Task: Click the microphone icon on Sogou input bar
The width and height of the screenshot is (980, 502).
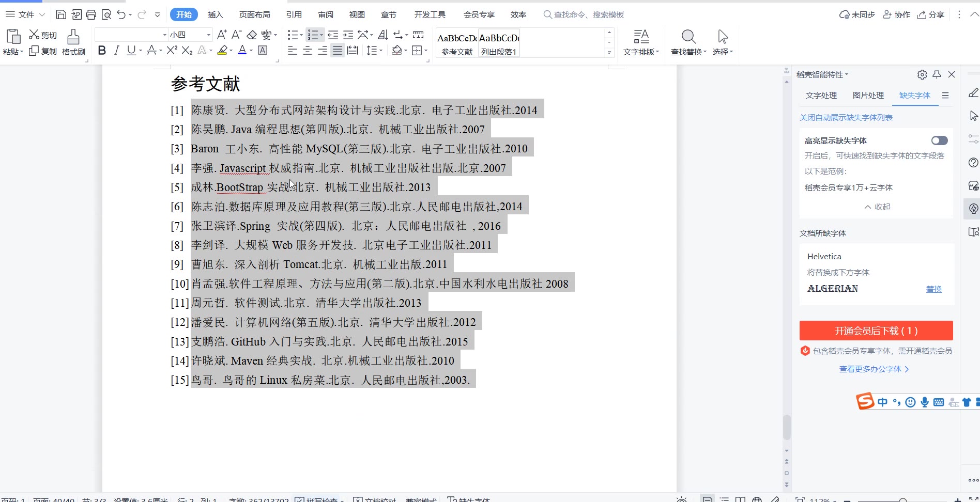Action: coord(925,402)
